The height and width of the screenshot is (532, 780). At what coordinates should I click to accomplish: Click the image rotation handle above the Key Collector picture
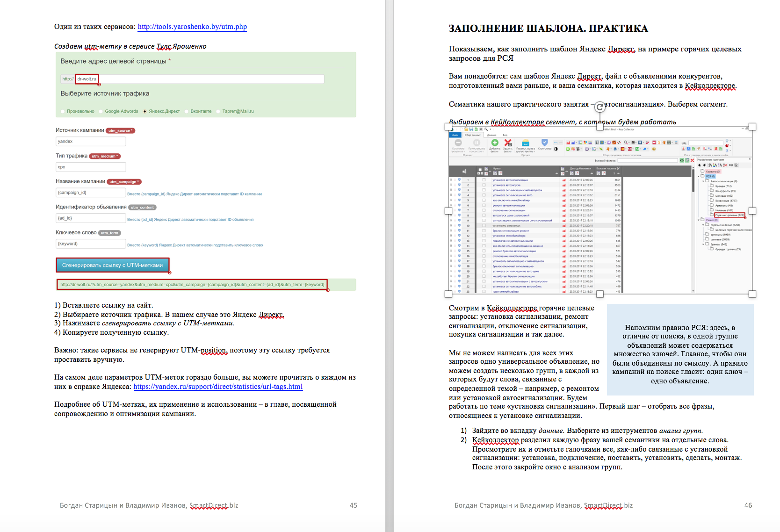[x=600, y=108]
